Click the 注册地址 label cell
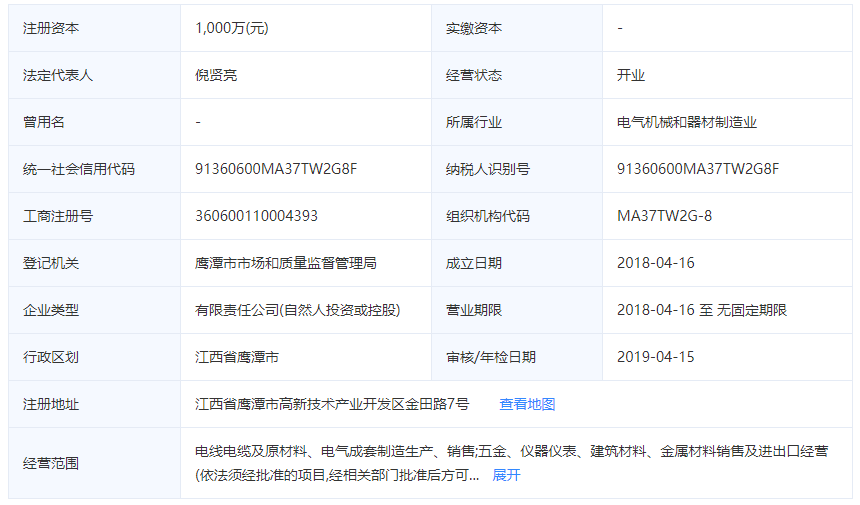Viewport: 860px width, 505px height. point(51,404)
